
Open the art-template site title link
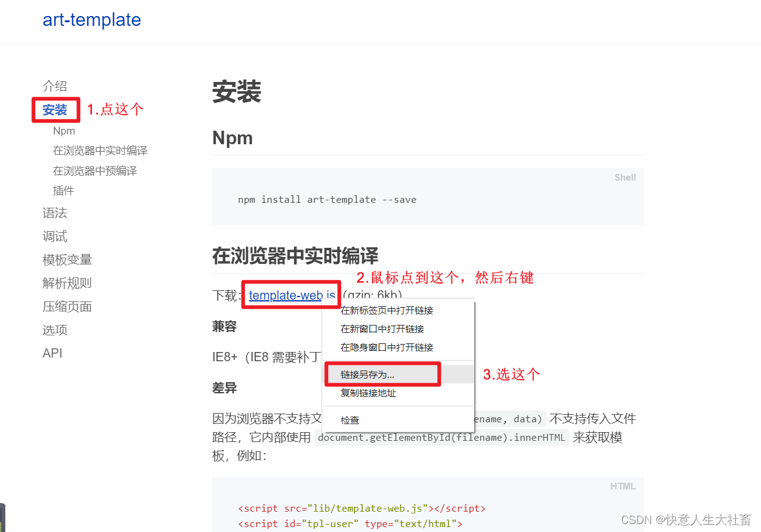92,20
